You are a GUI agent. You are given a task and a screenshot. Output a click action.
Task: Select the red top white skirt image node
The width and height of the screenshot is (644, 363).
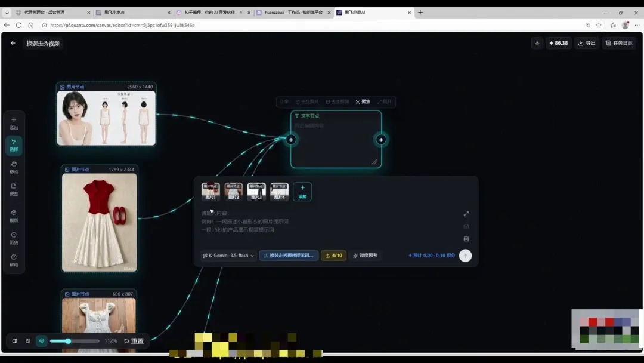point(100,223)
